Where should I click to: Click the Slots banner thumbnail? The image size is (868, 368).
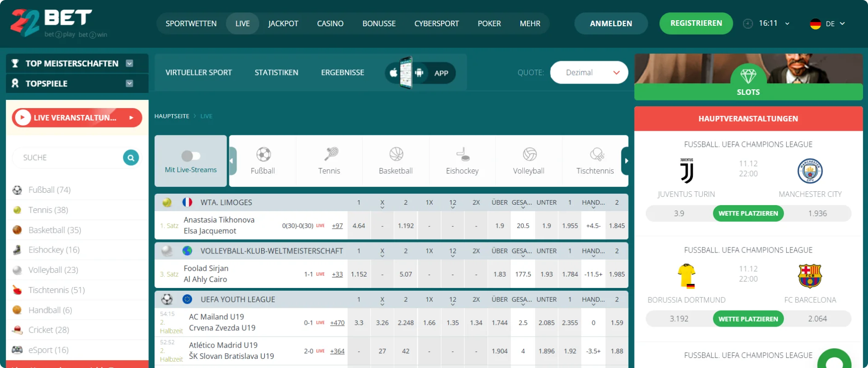coord(748,77)
